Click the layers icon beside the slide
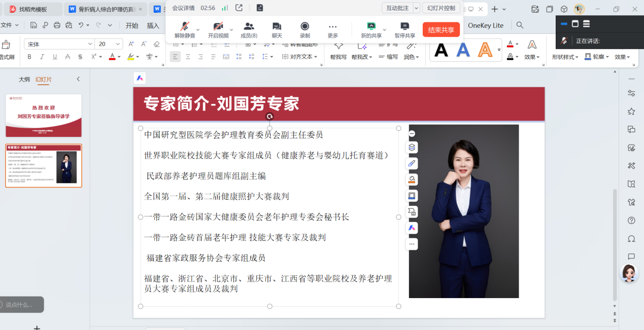Image resolution: width=644 pixels, height=330 pixels. [x=412, y=146]
